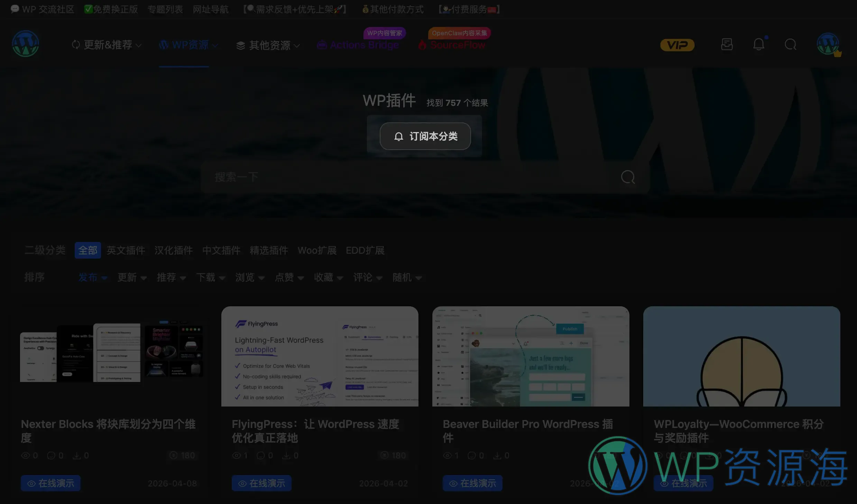Expand the 更新&推荐 menu
Screen dimensions: 857x504
(x=107, y=45)
